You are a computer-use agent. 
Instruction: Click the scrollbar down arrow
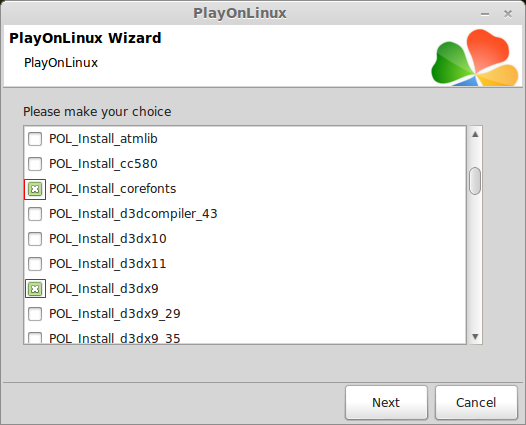click(475, 336)
